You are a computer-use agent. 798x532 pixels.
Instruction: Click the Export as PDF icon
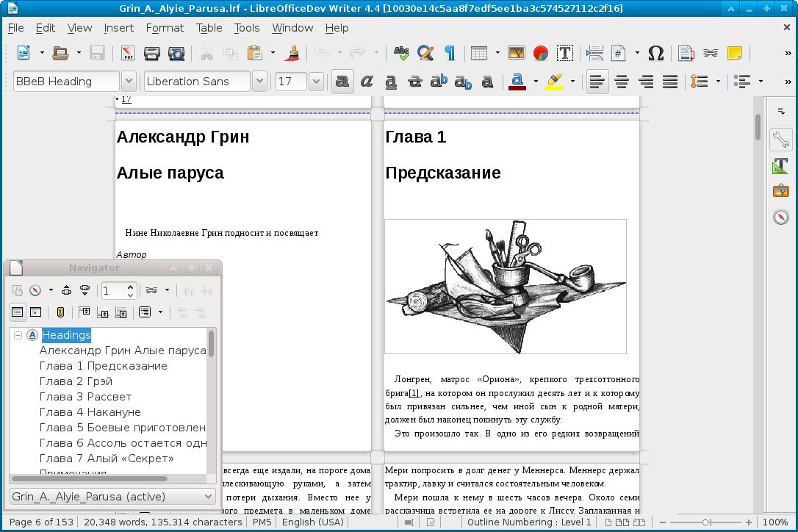(127, 53)
